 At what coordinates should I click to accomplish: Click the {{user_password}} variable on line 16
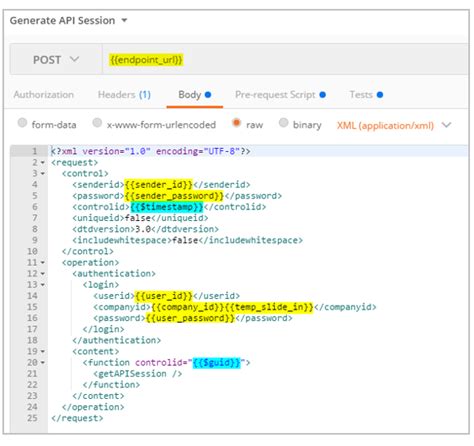tap(190, 318)
